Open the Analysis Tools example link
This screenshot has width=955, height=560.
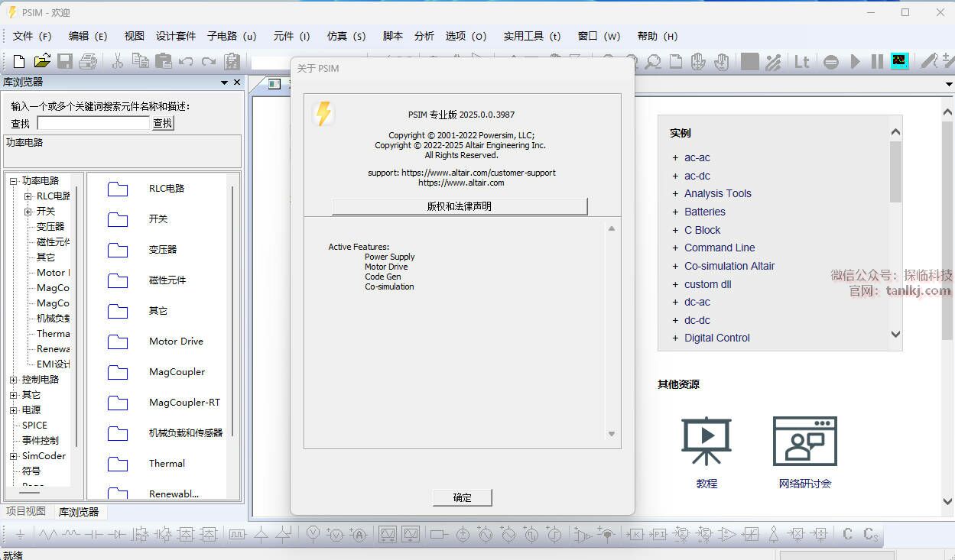pos(718,193)
